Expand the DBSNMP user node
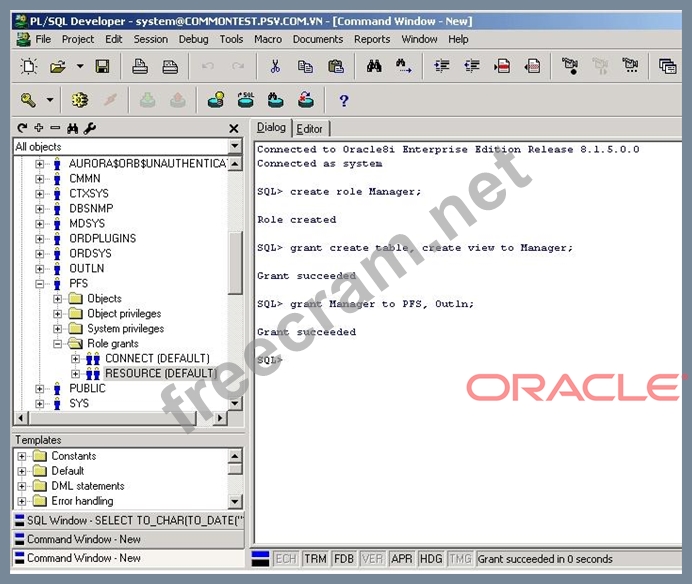 coord(40,209)
